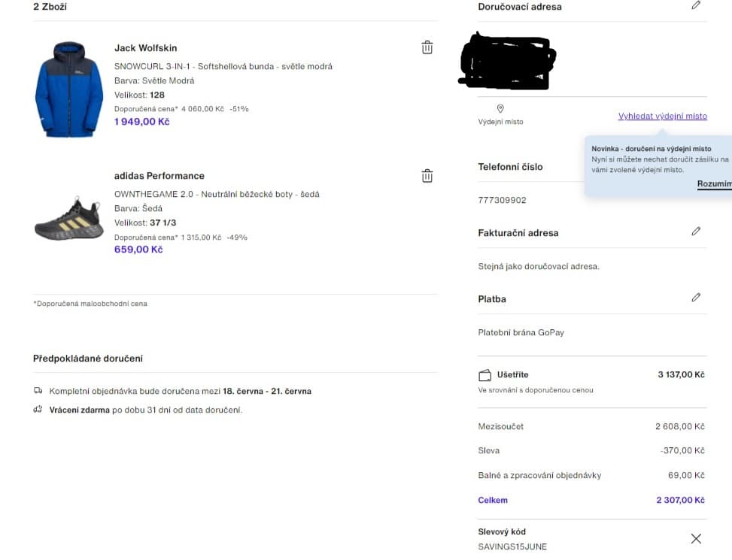The image size is (732, 560).
Task: Click the Velikost: 37 1/3 size text
Action: pos(145,222)
